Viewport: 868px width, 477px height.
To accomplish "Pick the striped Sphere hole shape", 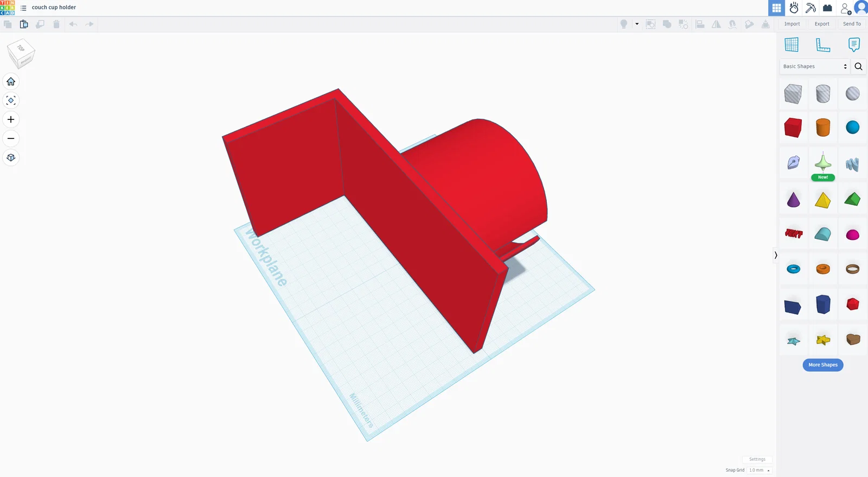I will pos(853,94).
